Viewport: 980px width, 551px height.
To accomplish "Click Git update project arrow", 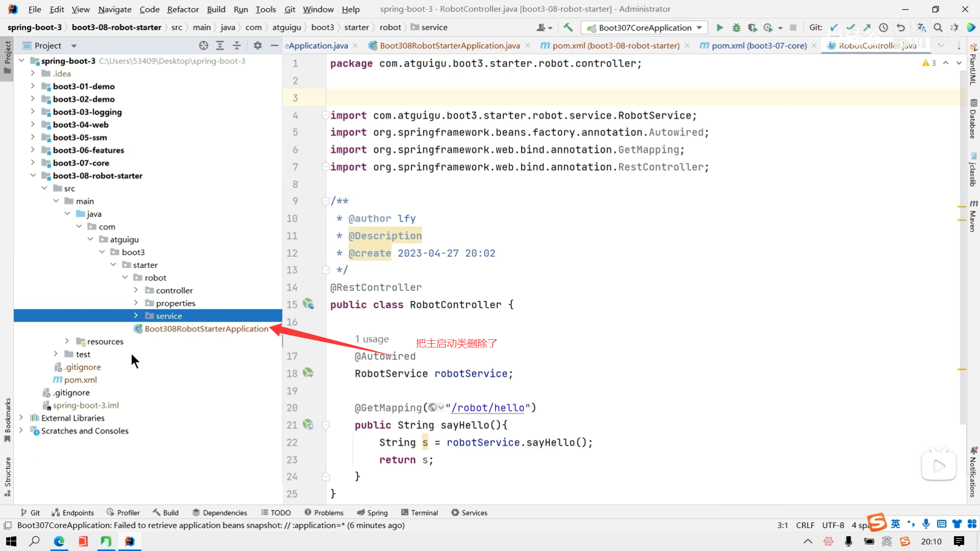I will tap(834, 28).
